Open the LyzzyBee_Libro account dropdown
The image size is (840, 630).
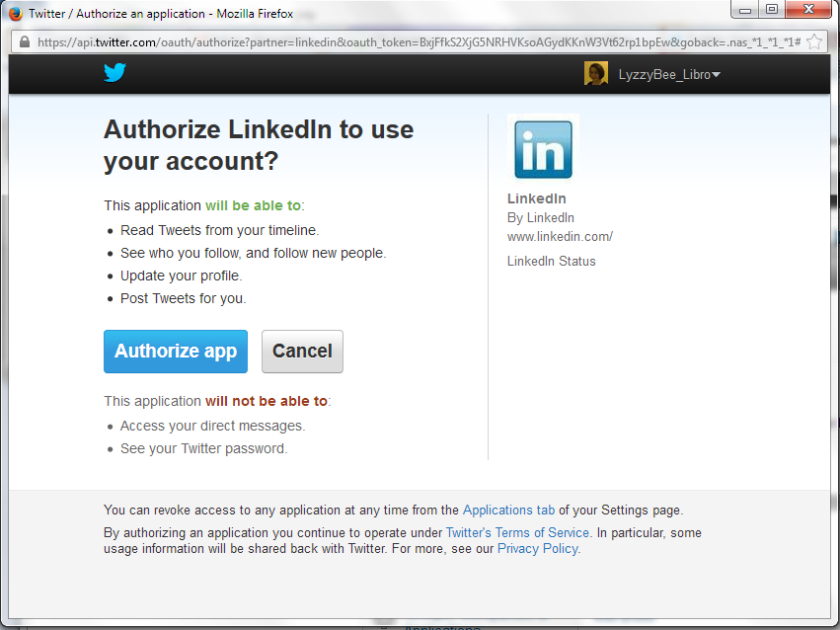coord(717,75)
